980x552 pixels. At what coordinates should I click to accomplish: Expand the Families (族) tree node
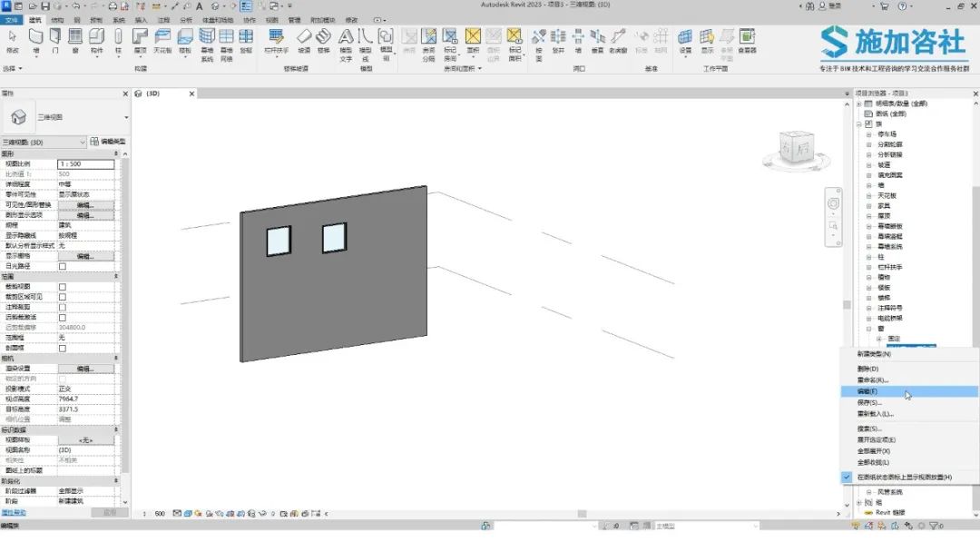[x=858, y=123]
